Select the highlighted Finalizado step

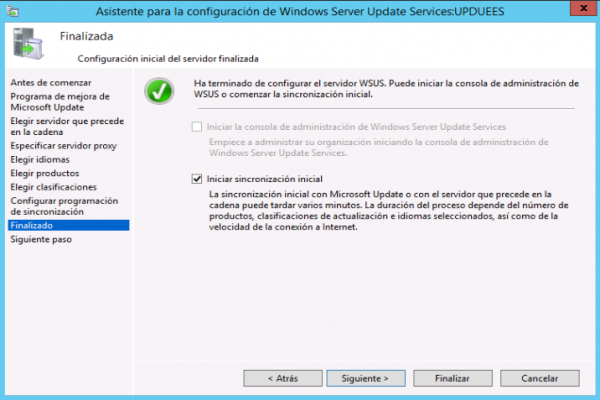tap(68, 225)
